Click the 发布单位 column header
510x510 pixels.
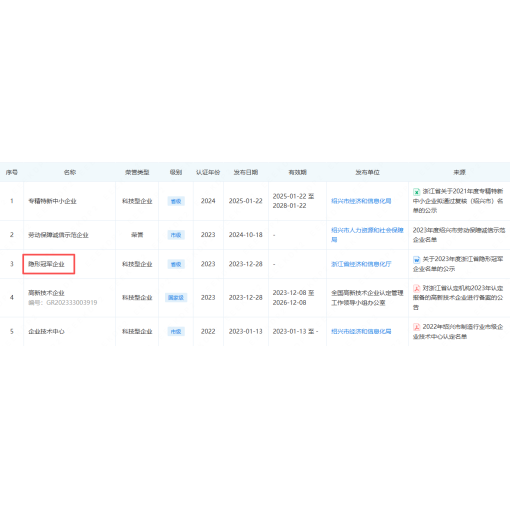367,172
